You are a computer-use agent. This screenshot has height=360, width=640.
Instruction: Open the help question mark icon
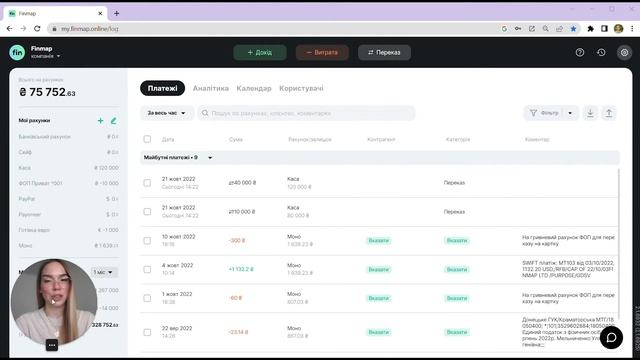(580, 52)
